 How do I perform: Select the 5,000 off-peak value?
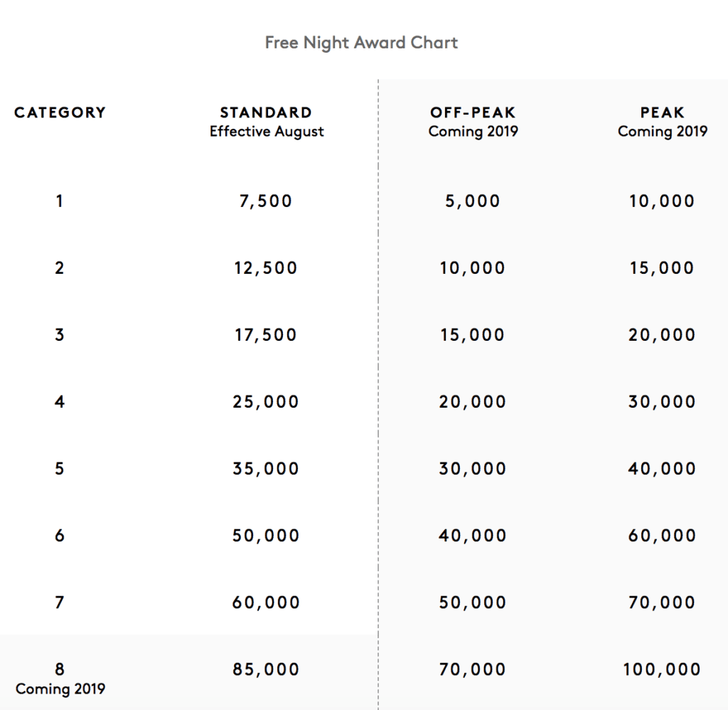click(x=473, y=201)
